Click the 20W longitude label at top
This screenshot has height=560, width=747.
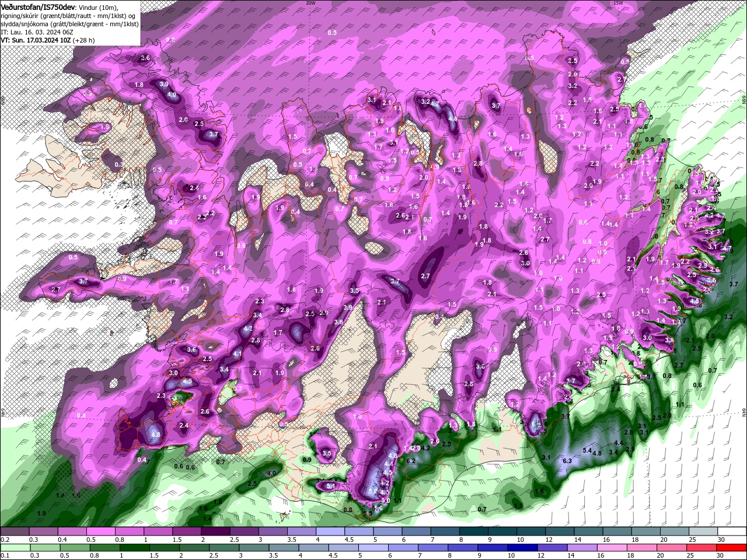click(x=310, y=3)
